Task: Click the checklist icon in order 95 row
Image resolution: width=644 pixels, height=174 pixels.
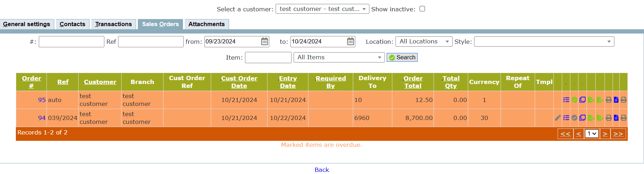Action: (566, 100)
